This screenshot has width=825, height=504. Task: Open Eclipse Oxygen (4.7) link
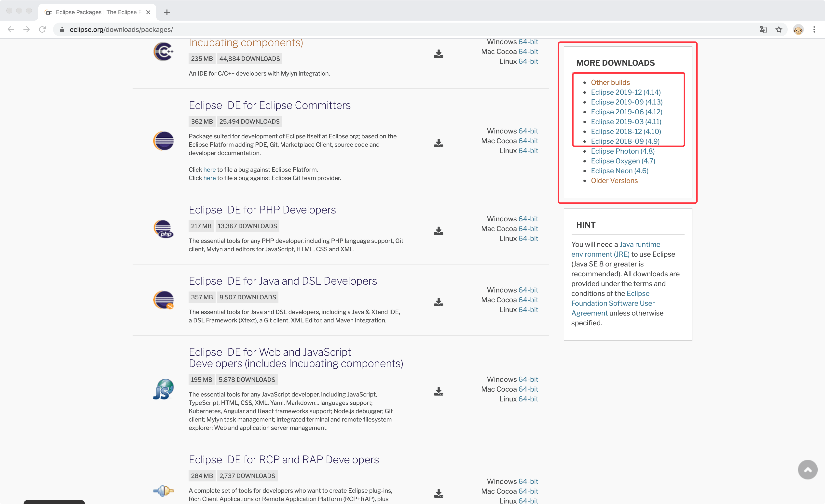[623, 161]
